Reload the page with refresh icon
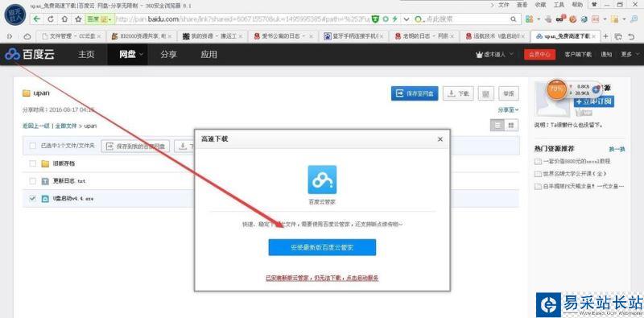This screenshot has height=318, width=644. [x=51, y=19]
